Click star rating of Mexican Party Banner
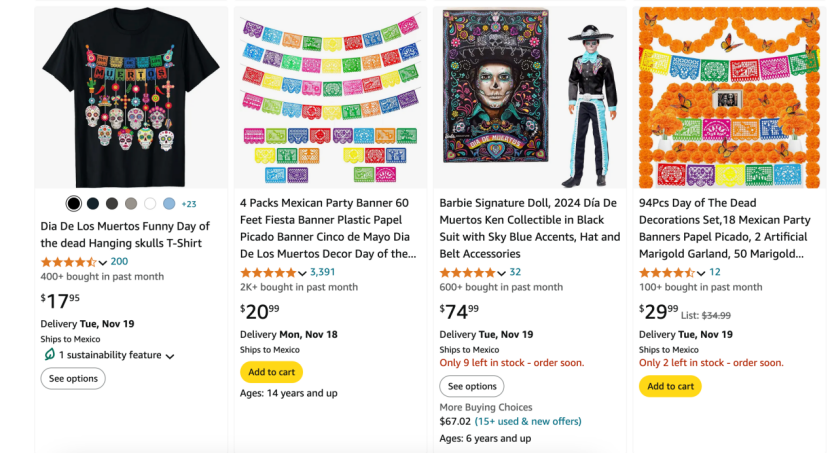The height and width of the screenshot is (453, 831). pyautogui.click(x=267, y=272)
